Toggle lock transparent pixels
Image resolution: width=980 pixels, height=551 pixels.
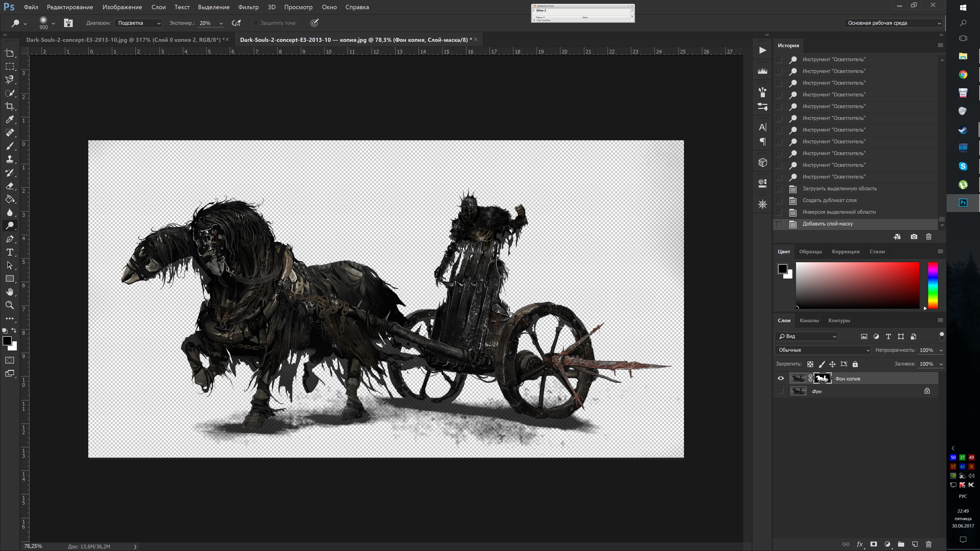click(x=810, y=364)
